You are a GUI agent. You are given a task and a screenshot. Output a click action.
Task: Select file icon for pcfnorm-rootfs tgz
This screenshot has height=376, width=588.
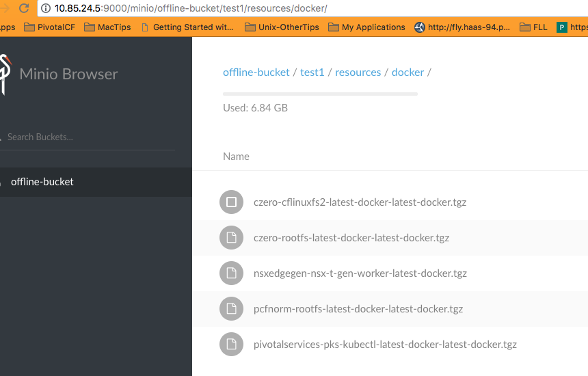click(231, 308)
